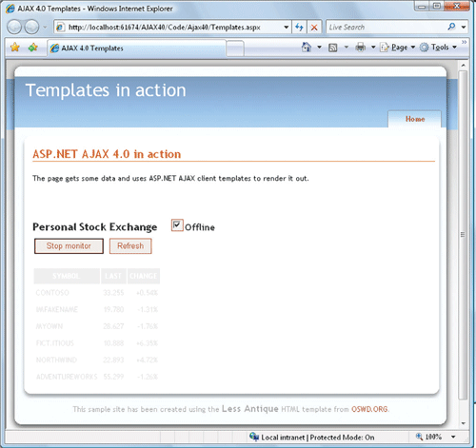Click the +6.35% change value
This screenshot has height=448, width=476.
point(147,343)
